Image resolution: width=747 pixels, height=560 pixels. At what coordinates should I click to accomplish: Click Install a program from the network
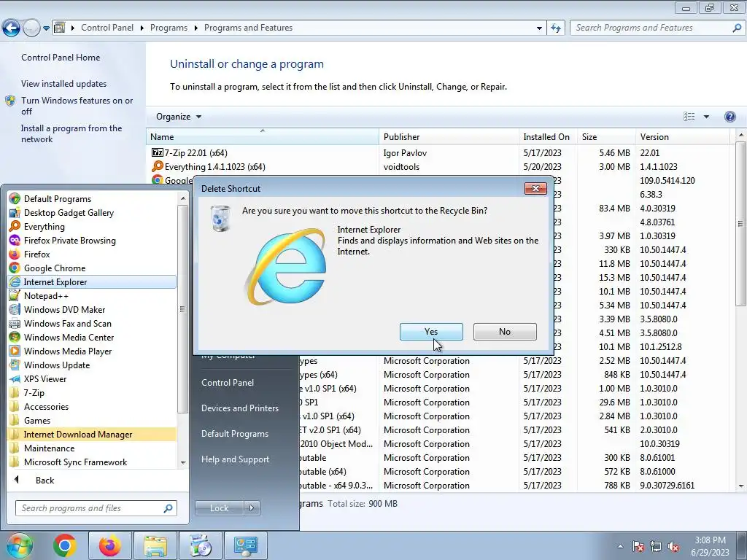pyautogui.click(x=71, y=133)
